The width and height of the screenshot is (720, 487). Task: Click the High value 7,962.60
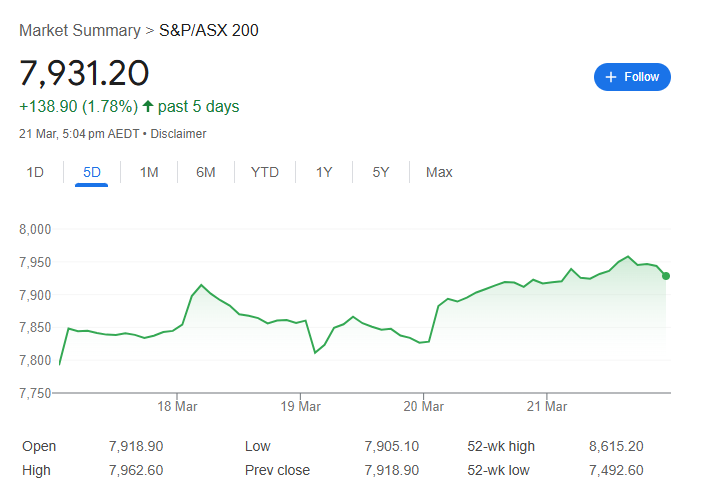tap(136, 470)
